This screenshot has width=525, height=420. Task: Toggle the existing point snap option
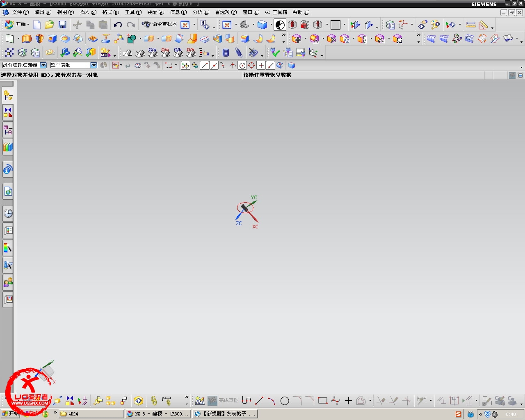tap(261, 65)
